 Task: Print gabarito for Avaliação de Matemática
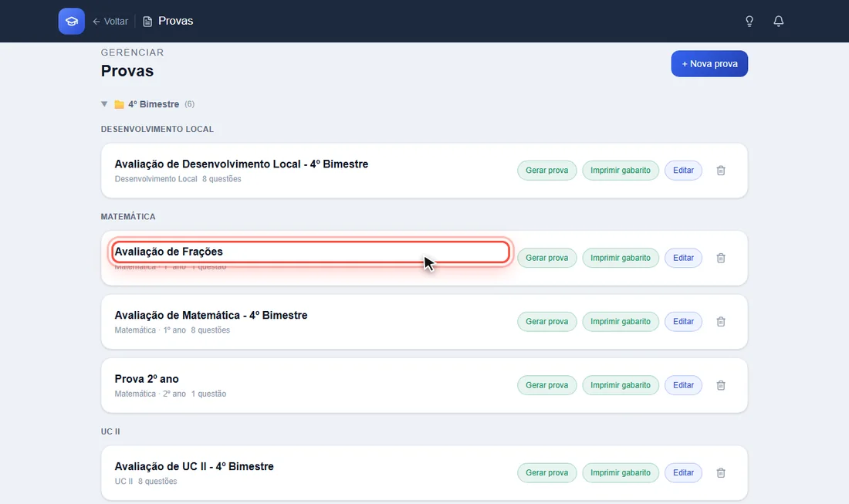[621, 322]
